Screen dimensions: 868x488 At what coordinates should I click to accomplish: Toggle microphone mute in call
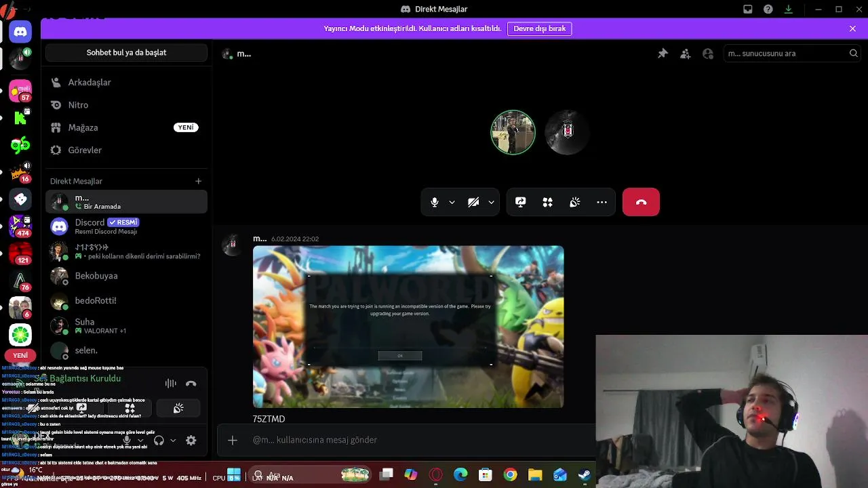pyautogui.click(x=435, y=202)
